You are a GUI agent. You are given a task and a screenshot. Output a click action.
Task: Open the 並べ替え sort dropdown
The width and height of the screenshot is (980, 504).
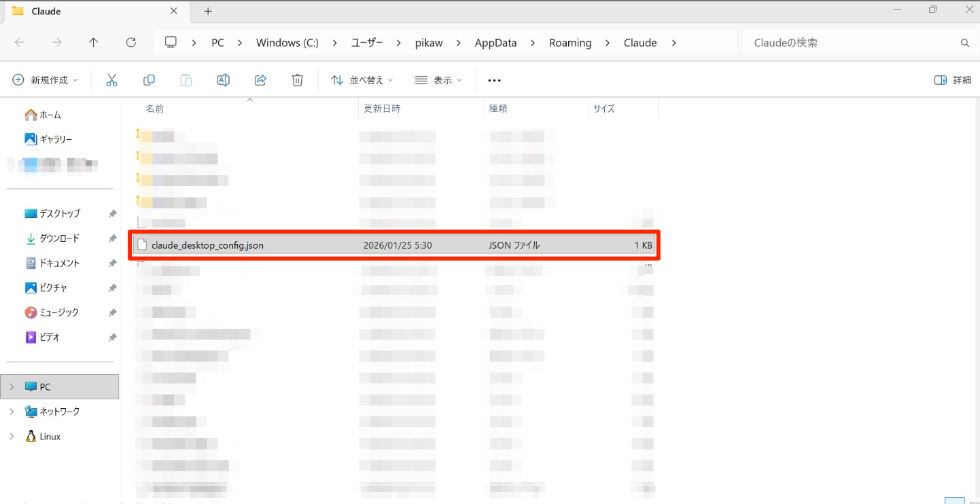(362, 80)
